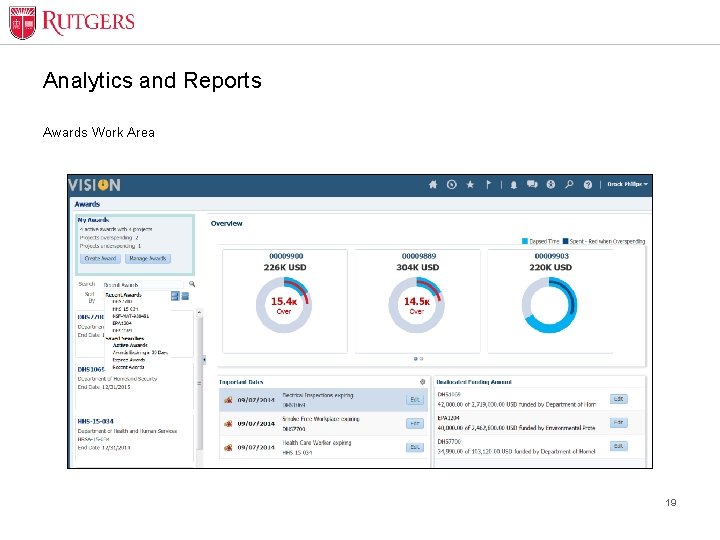The width and height of the screenshot is (720, 540).
Task: Click 'Overview' heading text
Action: coord(226,224)
